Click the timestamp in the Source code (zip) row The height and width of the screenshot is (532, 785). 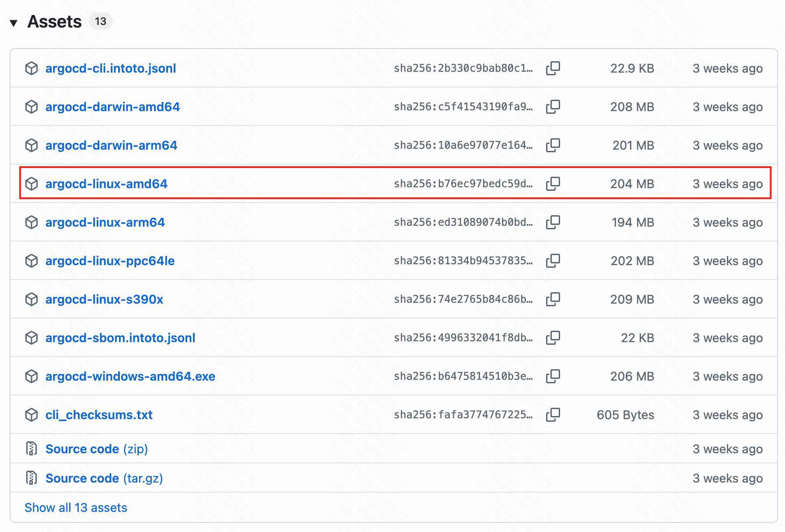click(728, 449)
